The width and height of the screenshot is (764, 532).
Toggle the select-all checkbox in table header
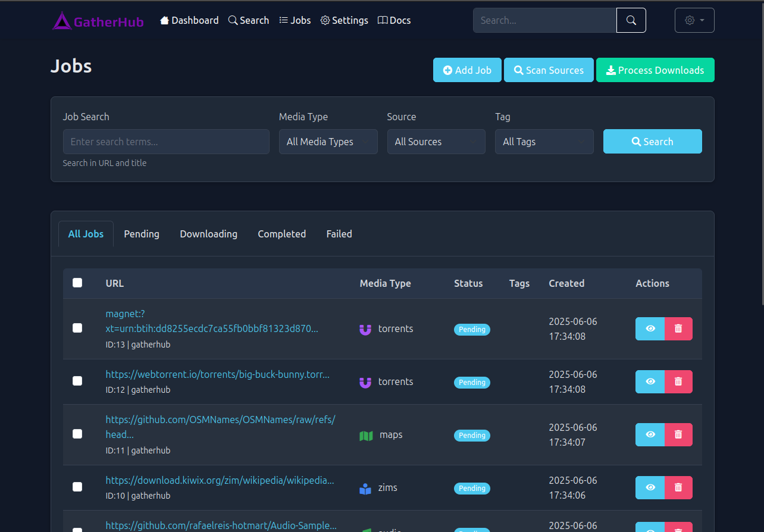pyautogui.click(x=77, y=283)
